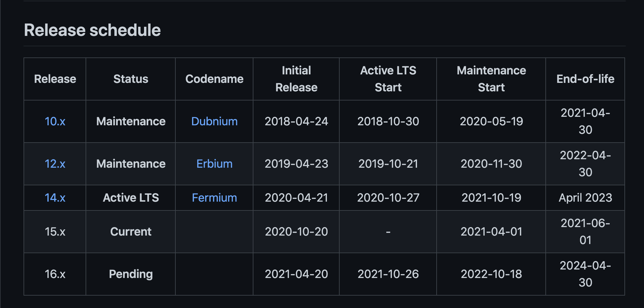The width and height of the screenshot is (644, 308).
Task: Follow the Dubnium codename link
Action: [214, 121]
